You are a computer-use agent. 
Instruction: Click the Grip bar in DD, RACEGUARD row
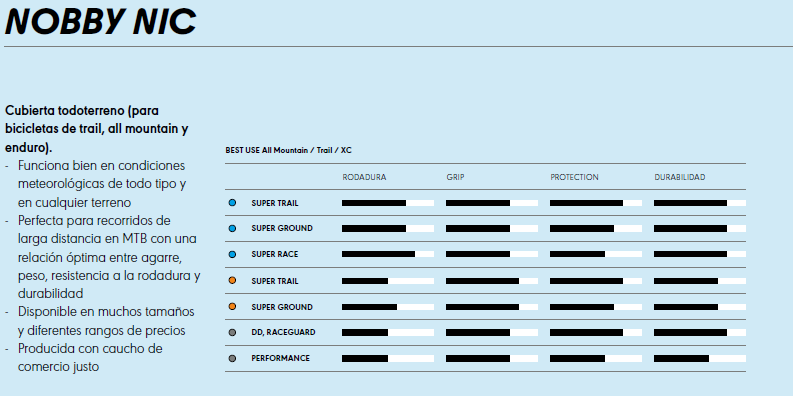point(492,333)
